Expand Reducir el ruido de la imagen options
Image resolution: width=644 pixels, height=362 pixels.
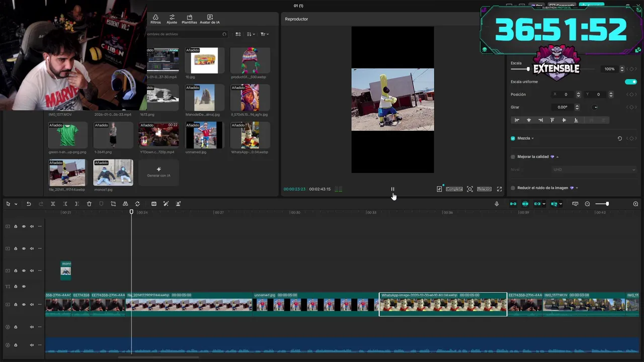coord(577,188)
